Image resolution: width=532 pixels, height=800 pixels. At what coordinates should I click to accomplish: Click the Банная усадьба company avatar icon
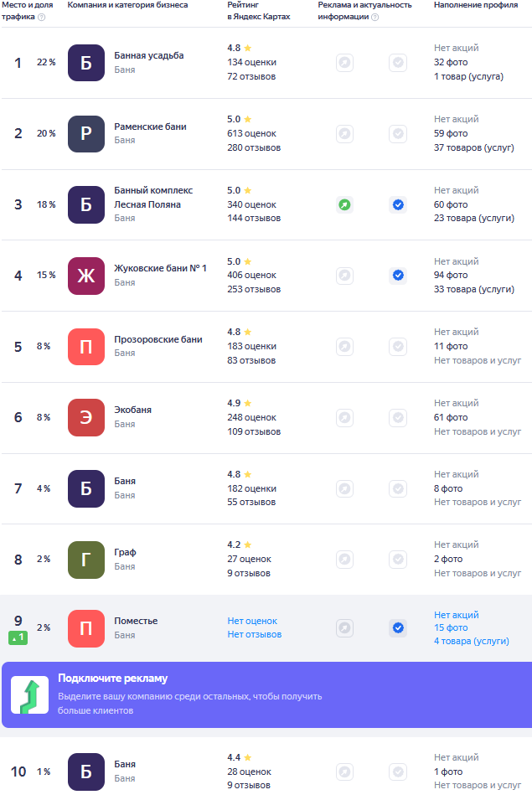click(86, 63)
